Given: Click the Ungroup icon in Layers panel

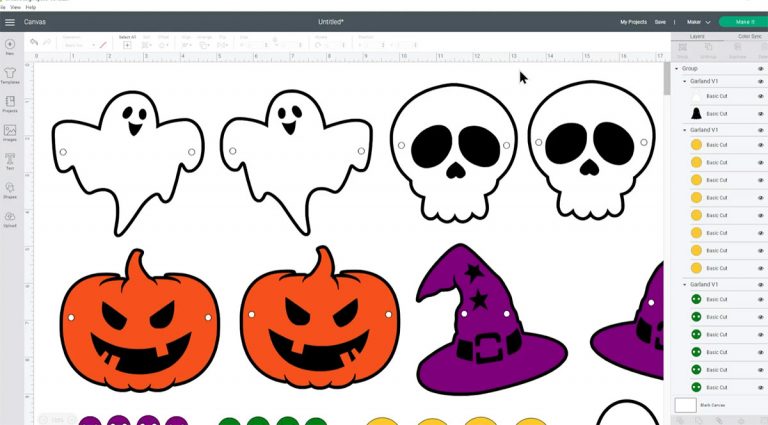Looking at the screenshot, I should click(x=708, y=47).
